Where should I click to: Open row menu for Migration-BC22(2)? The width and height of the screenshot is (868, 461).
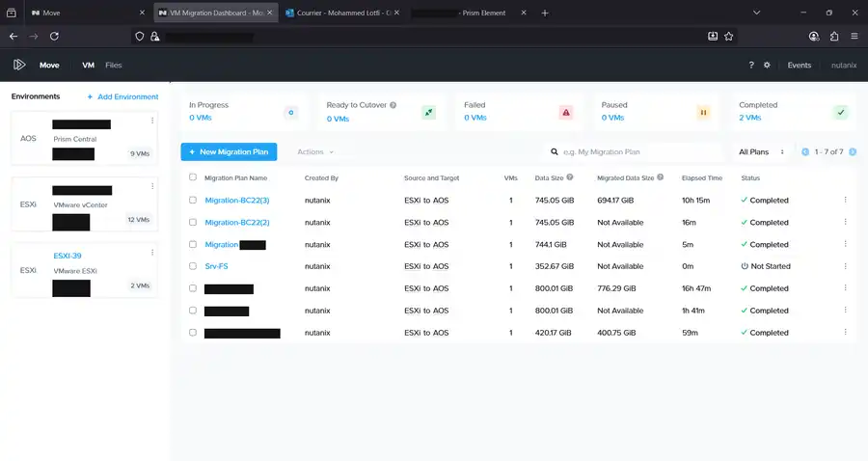tap(845, 222)
